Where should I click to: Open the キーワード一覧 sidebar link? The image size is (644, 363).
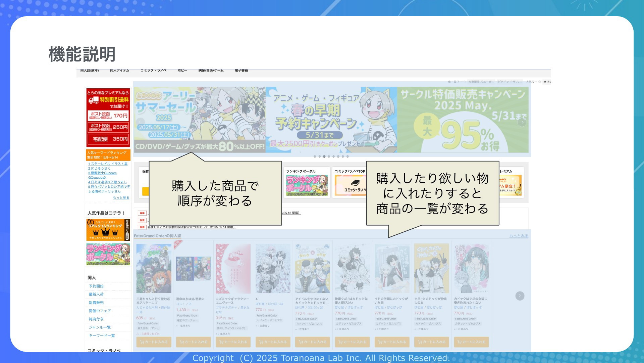102,336
